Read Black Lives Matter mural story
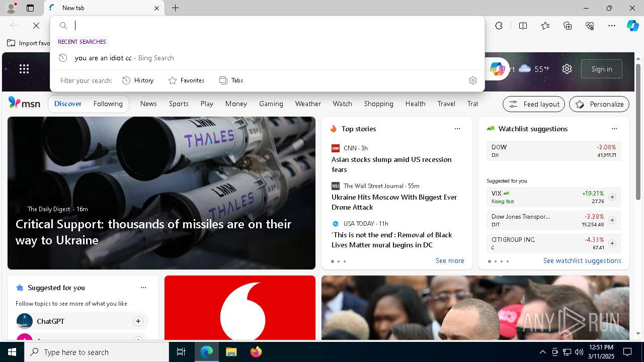644x362 pixels. [391, 240]
